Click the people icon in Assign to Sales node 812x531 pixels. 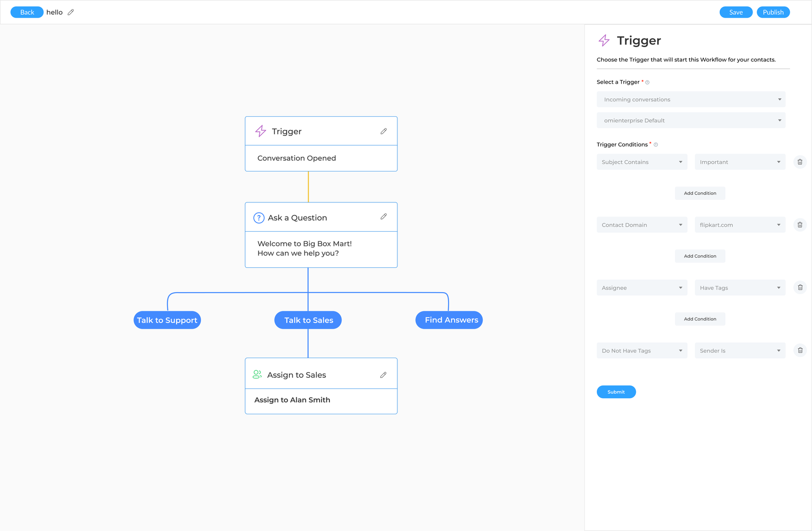click(257, 374)
